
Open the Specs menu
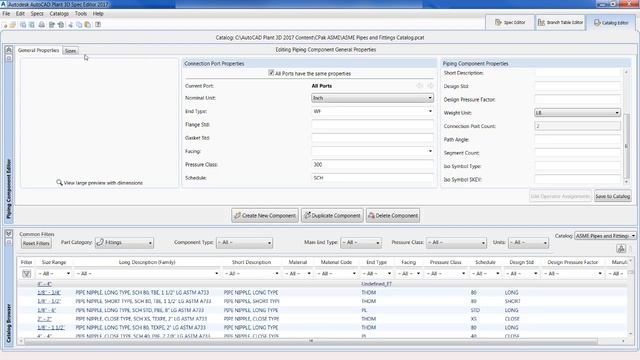coord(37,13)
